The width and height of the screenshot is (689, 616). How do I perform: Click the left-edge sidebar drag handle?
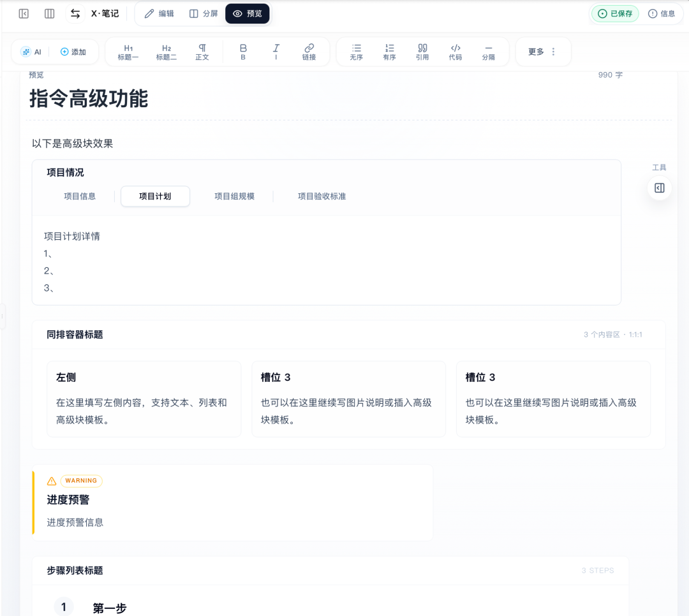tap(2, 316)
